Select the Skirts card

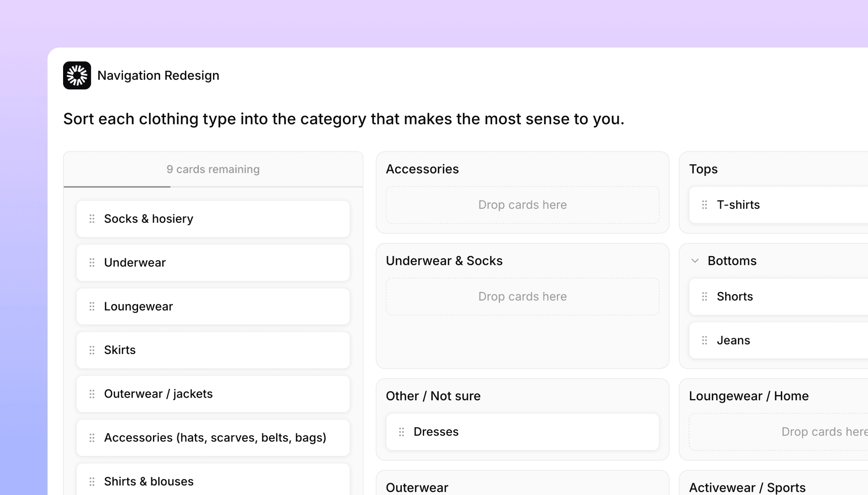pos(213,350)
